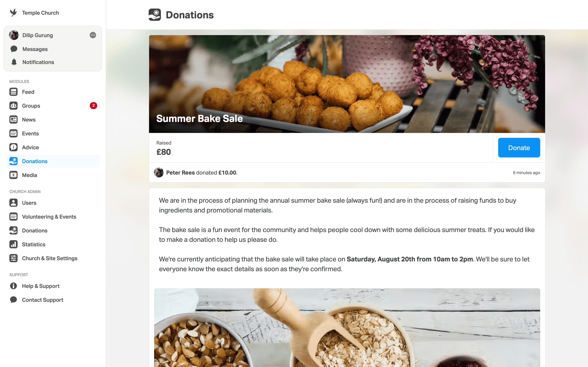Open the Media module icon
This screenshot has height=367, width=588.
click(13, 175)
